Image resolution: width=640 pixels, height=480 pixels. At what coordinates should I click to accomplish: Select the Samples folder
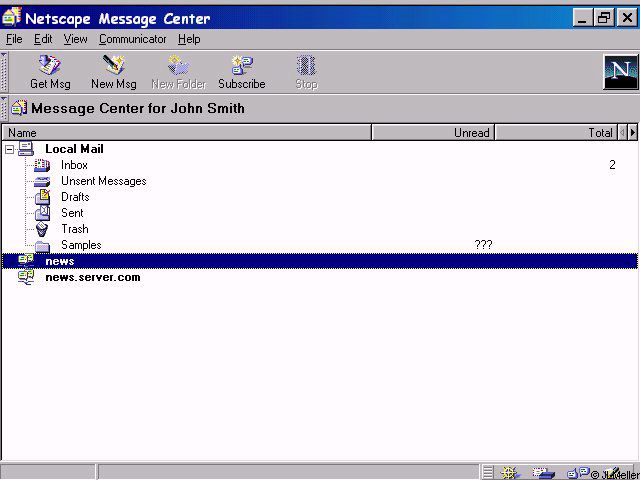81,245
